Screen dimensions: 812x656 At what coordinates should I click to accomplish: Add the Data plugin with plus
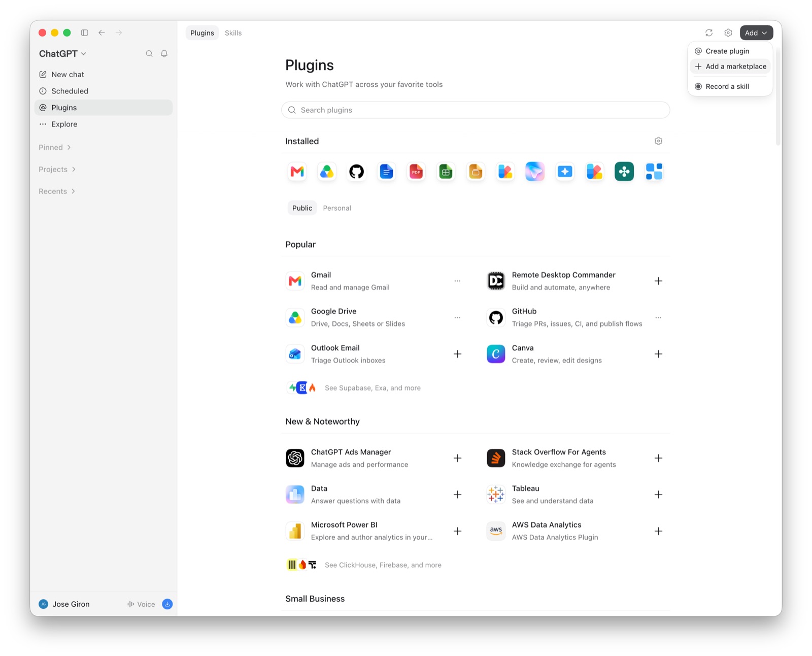pos(457,495)
